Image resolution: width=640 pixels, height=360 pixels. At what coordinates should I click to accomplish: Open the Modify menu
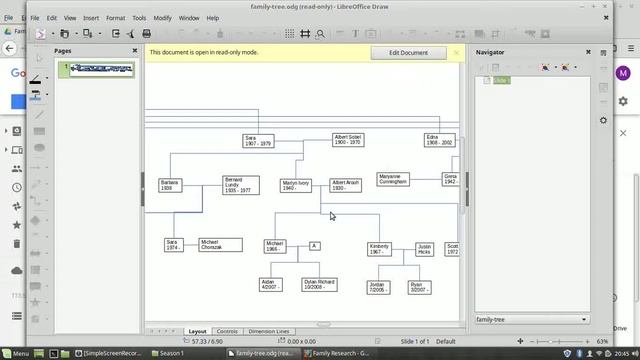coord(162,18)
